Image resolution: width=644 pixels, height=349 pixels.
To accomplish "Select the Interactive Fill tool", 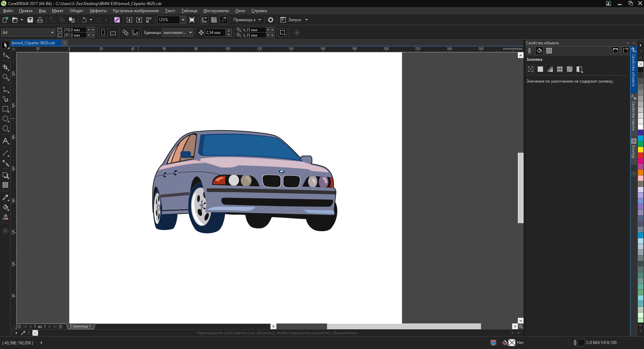I will [5, 207].
